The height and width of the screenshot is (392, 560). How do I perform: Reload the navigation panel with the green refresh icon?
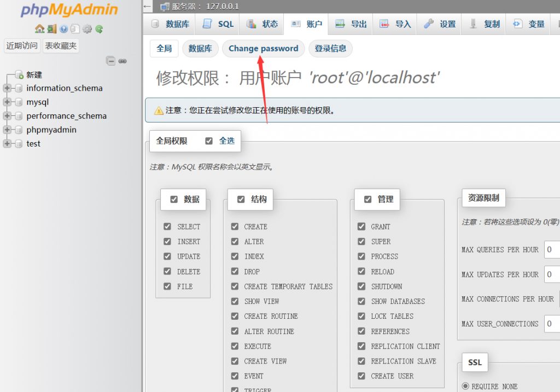(x=99, y=29)
